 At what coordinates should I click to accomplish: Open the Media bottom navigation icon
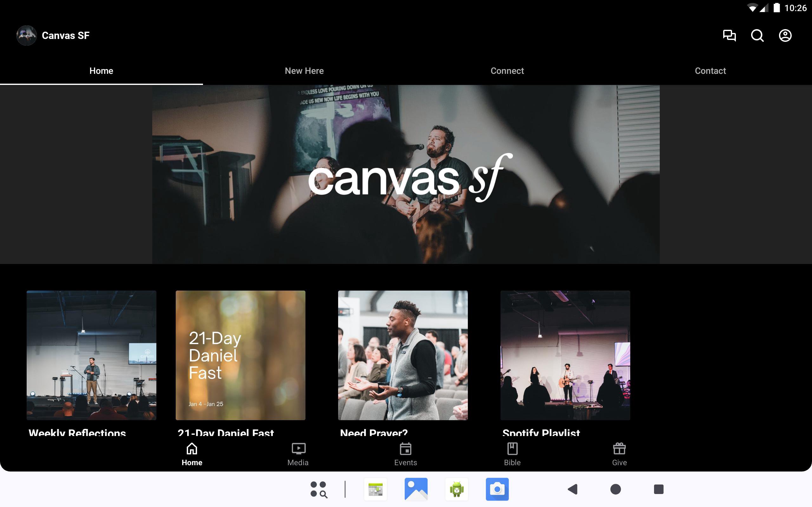coord(298,454)
